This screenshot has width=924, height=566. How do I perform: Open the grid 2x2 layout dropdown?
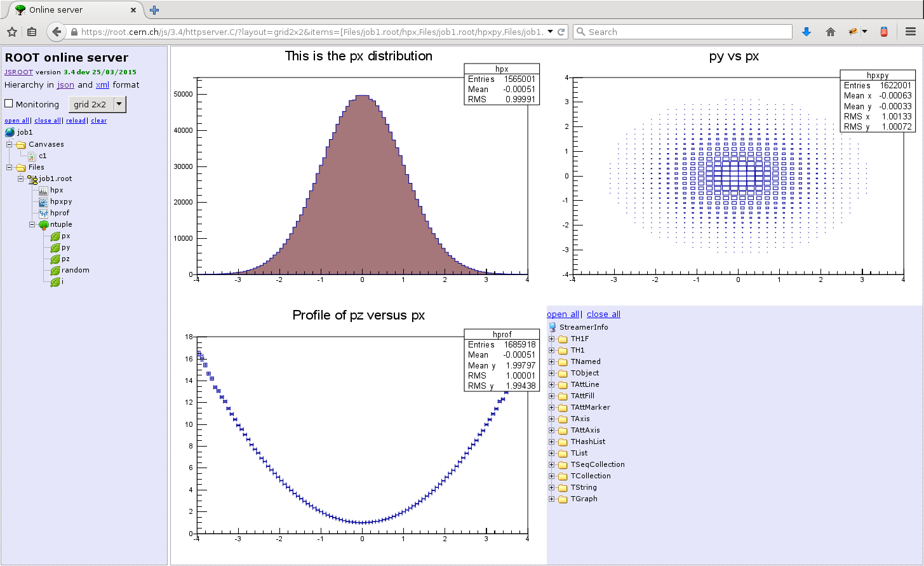point(119,104)
